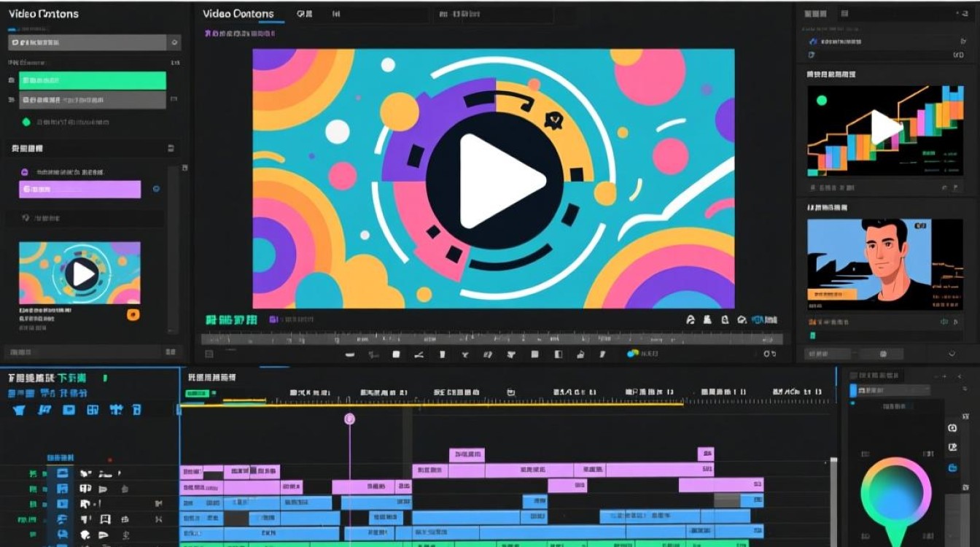The height and width of the screenshot is (547, 980).
Task: Expand the chevron dropdown at the right panel's bottom
Action: click(x=951, y=354)
